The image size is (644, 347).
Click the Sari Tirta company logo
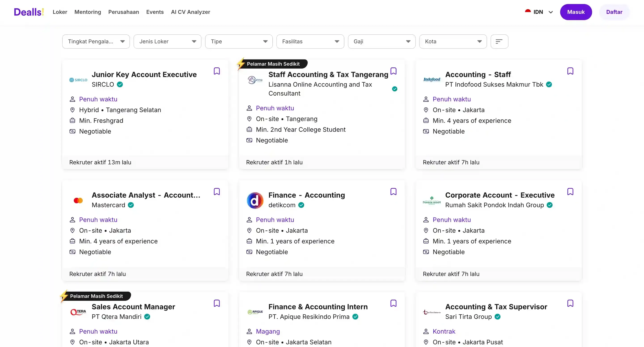432,312
